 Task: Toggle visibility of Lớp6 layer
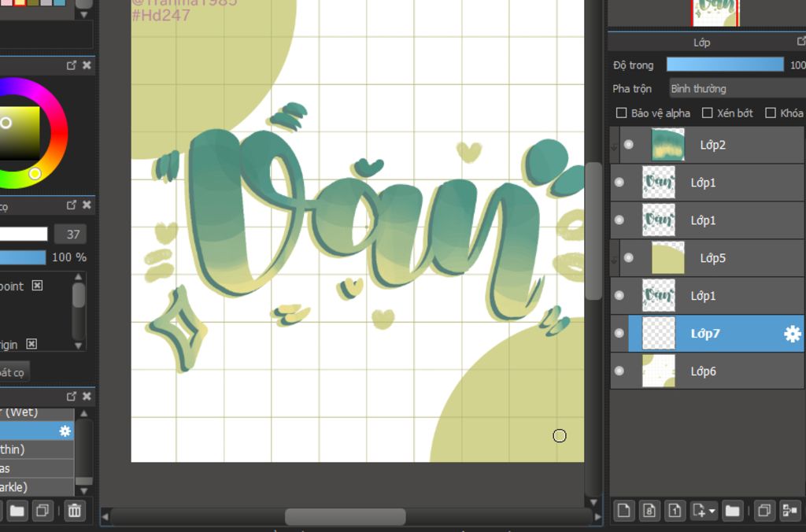(619, 371)
